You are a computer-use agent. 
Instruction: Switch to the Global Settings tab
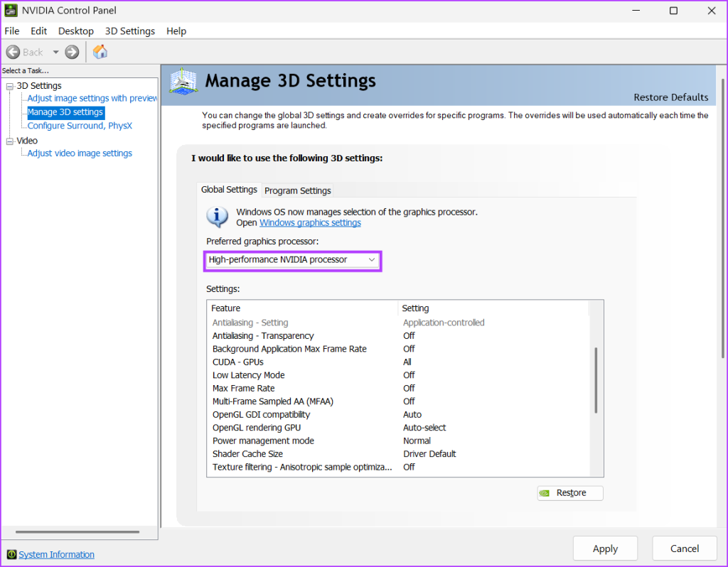click(229, 189)
